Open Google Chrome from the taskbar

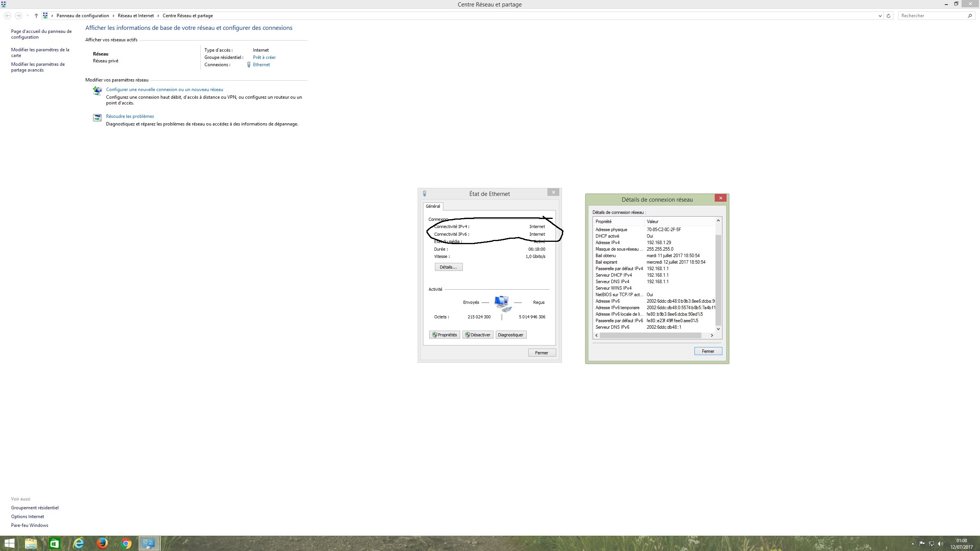tap(126, 543)
